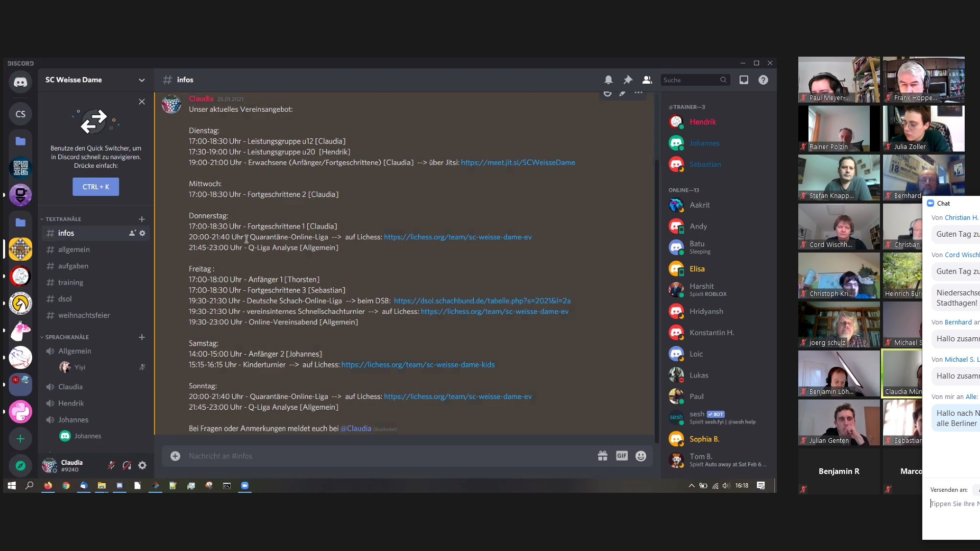Open Chrome from the taskbar
Viewport: 980px width, 551px height.
click(x=66, y=486)
